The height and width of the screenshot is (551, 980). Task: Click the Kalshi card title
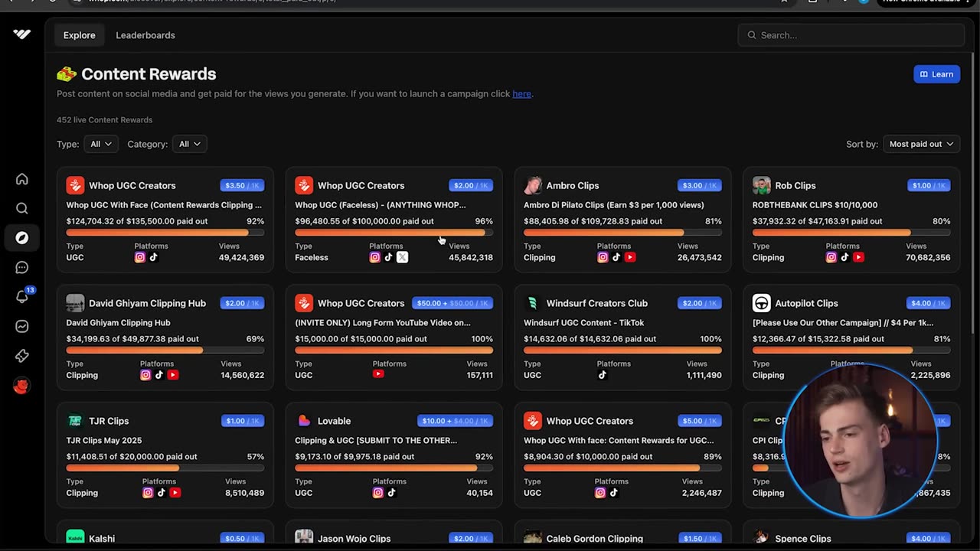(102, 539)
